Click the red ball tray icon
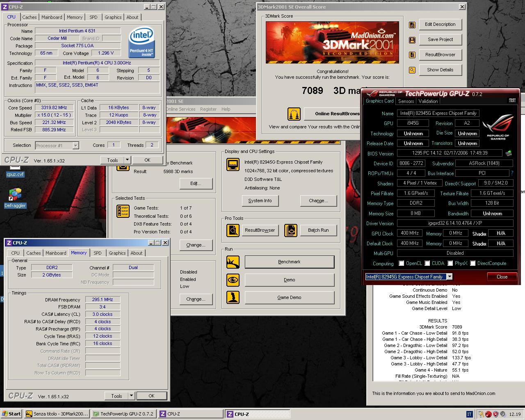Image resolution: width=525 pixels, height=420 pixels. 488,414
